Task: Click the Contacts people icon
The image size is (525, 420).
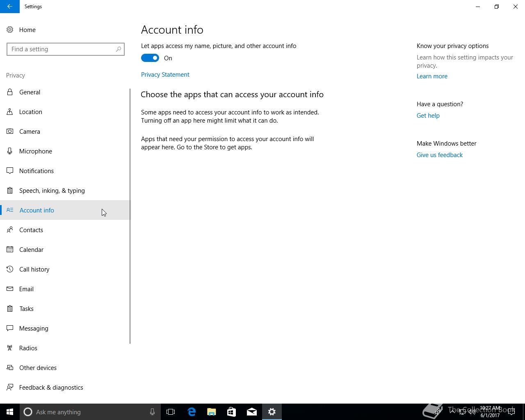Action: click(10, 230)
